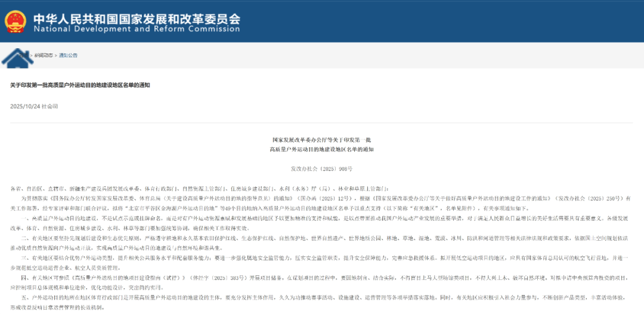
Task: Click the paragraph numbered 四、
Action: point(322,282)
